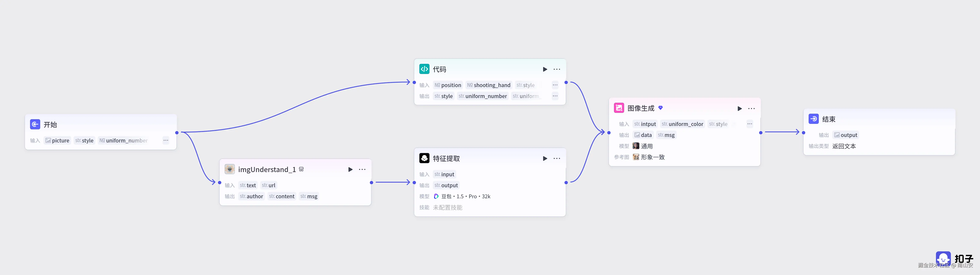Click the 代码 node code icon
The height and width of the screenshot is (275, 980).
point(424,69)
